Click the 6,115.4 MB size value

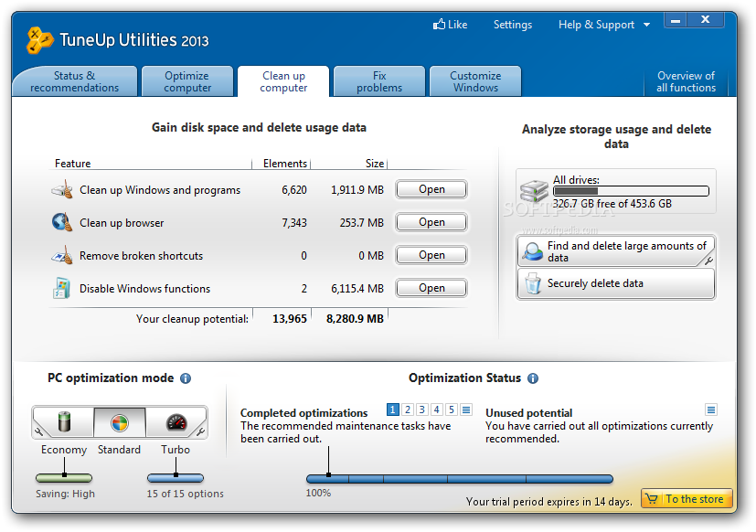pyautogui.click(x=357, y=289)
